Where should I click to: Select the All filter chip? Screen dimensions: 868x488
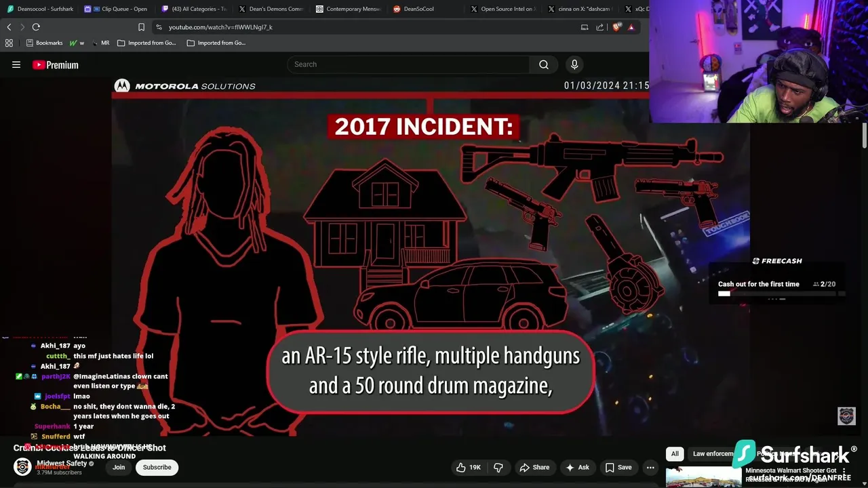pyautogui.click(x=675, y=453)
